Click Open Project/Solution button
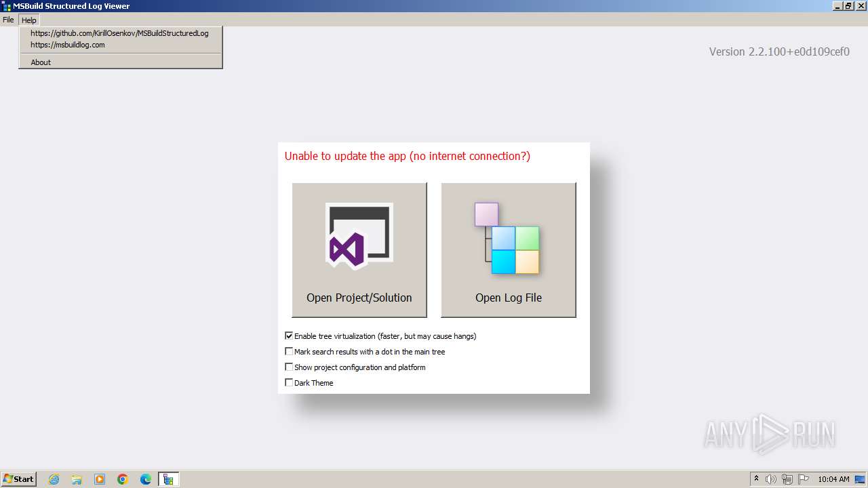Screen dimensions: 868x488 click(x=359, y=249)
